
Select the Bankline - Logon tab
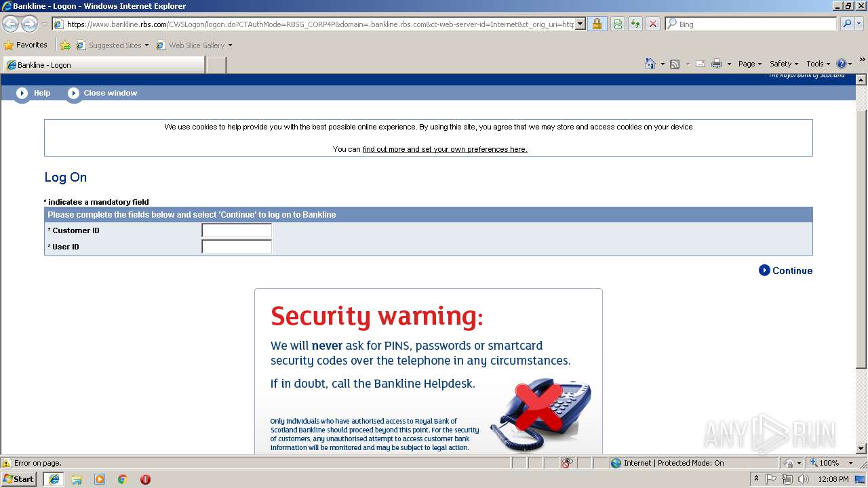click(104, 65)
